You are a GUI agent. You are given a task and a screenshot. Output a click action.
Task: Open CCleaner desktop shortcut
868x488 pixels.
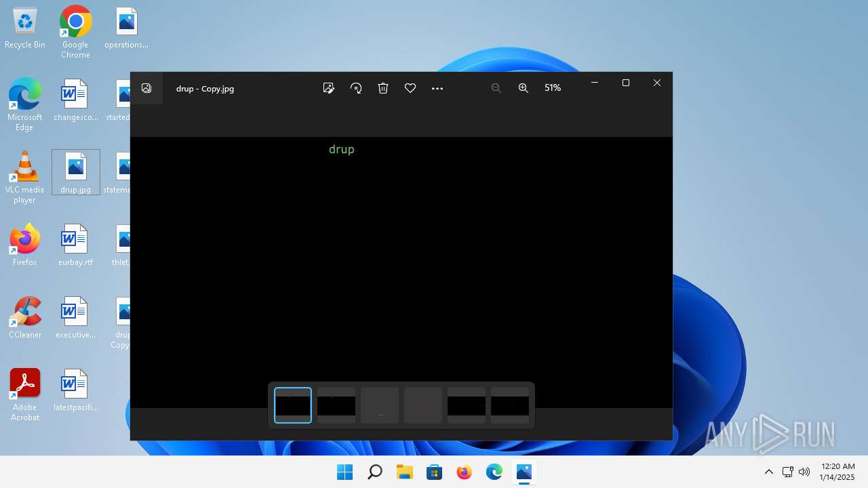pyautogui.click(x=25, y=318)
